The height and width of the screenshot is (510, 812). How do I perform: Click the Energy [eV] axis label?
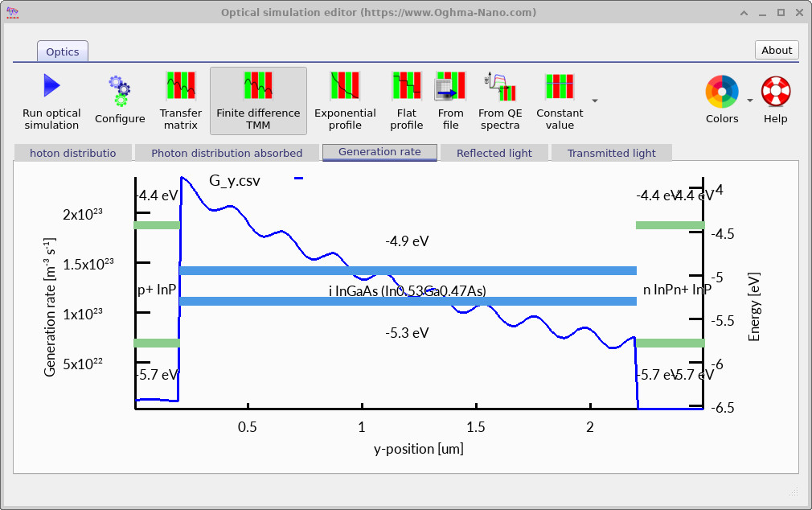coord(754,306)
